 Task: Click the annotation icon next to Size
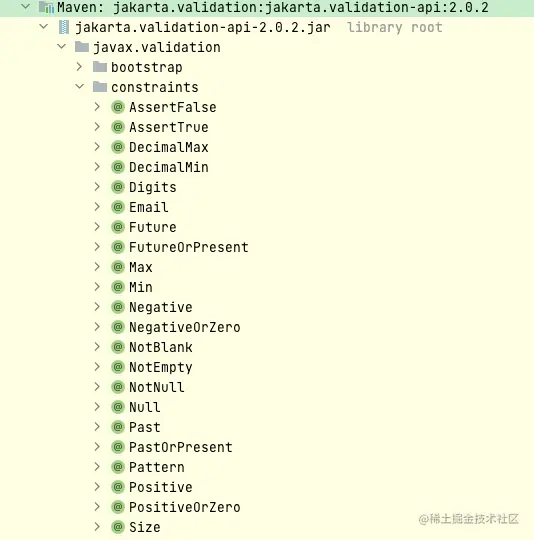tap(118, 527)
